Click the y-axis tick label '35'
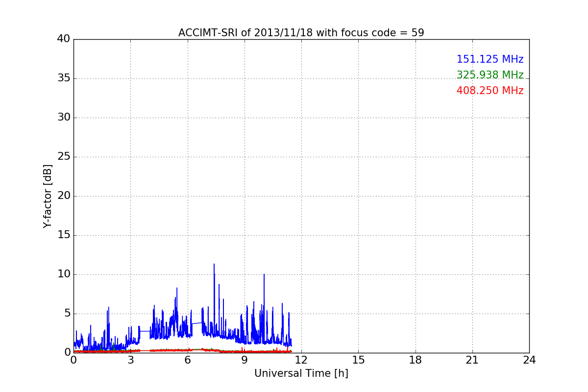 (64, 78)
